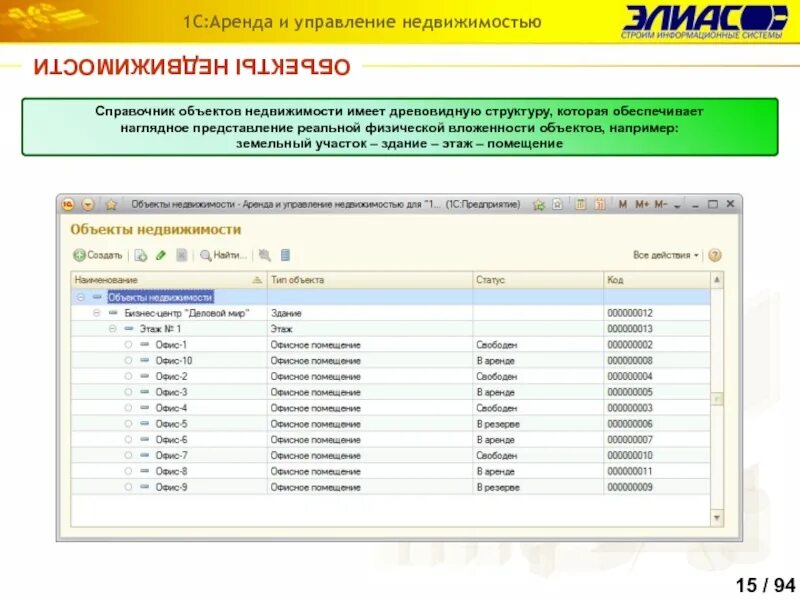Open the Все действия dropdown menu

665,255
